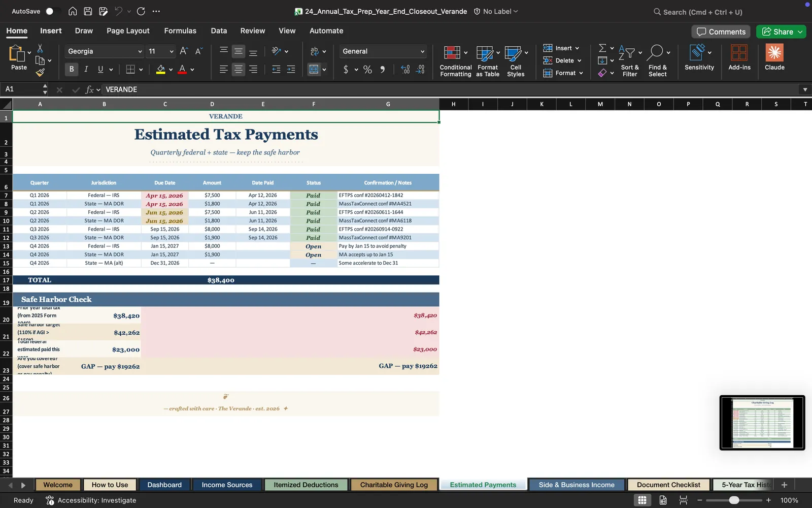Viewport: 812px width, 508px height.
Task: Toggle Italic formatting
Action: point(86,69)
